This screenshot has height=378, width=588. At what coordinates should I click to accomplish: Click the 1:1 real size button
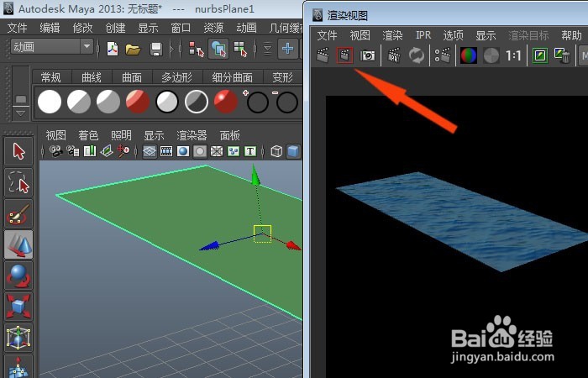tap(513, 56)
